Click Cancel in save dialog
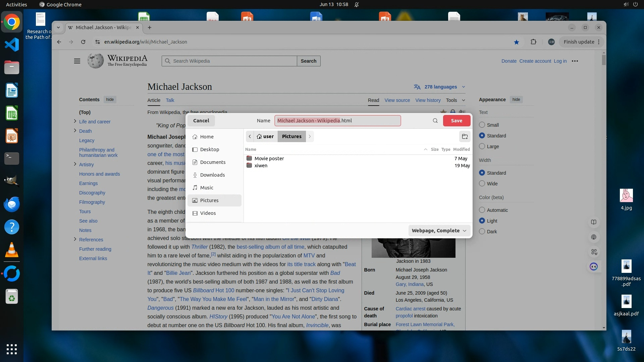Screen dimensions: 644x362 pos(201,121)
